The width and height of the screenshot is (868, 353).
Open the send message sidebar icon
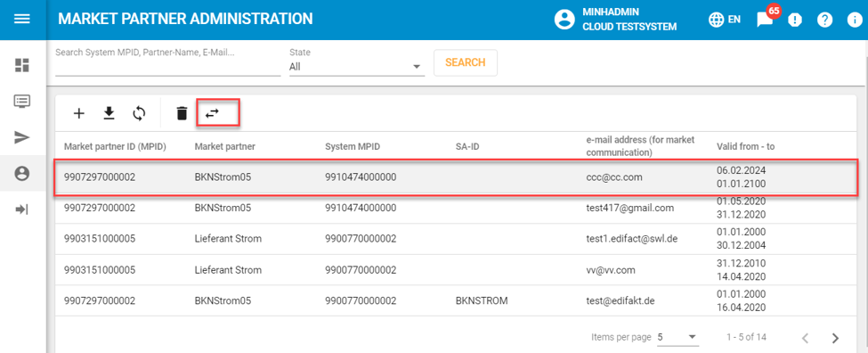(22, 137)
